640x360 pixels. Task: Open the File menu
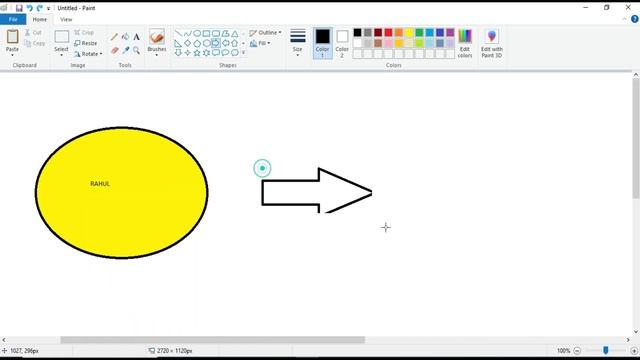point(13,19)
